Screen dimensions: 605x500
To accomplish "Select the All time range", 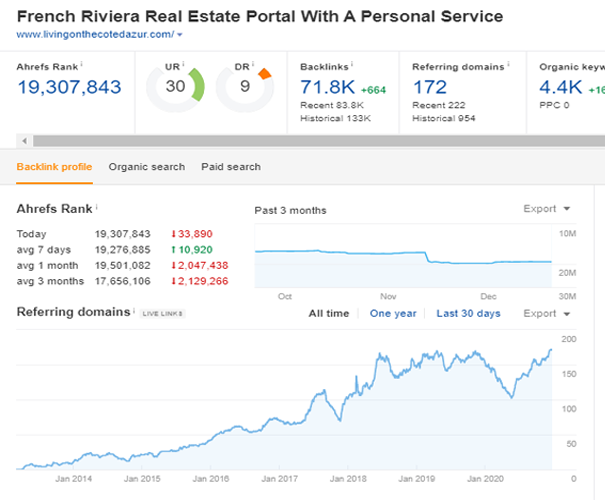I will coord(329,314).
